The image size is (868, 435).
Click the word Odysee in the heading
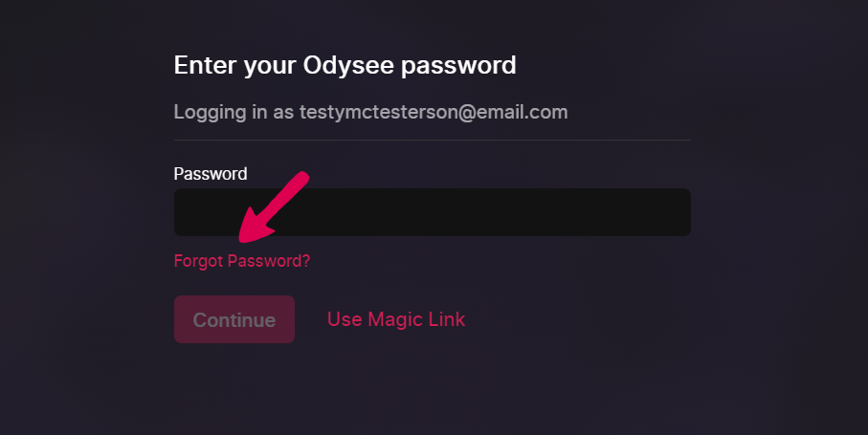[348, 65]
